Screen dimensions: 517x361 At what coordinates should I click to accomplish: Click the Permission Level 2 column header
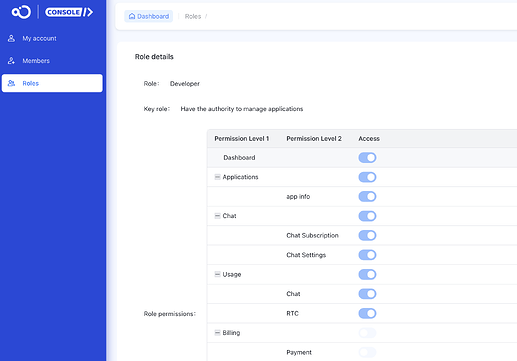coord(314,139)
